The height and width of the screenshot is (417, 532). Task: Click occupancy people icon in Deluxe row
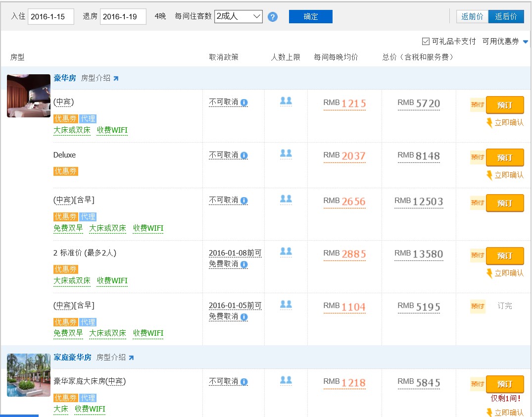(x=286, y=154)
